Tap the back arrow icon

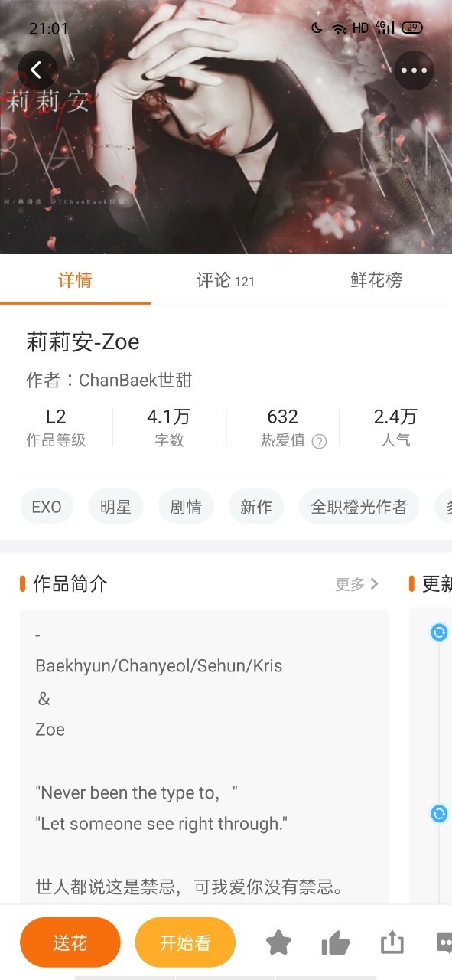pos(37,70)
